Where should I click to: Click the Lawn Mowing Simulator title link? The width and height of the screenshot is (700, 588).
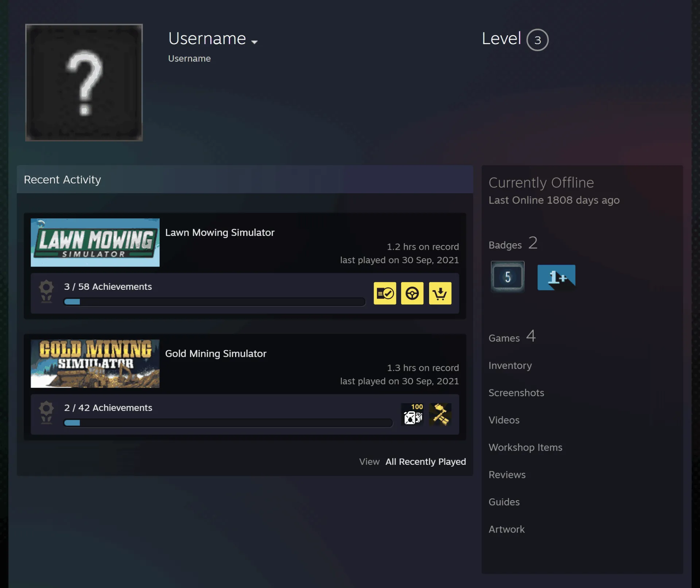coord(220,233)
